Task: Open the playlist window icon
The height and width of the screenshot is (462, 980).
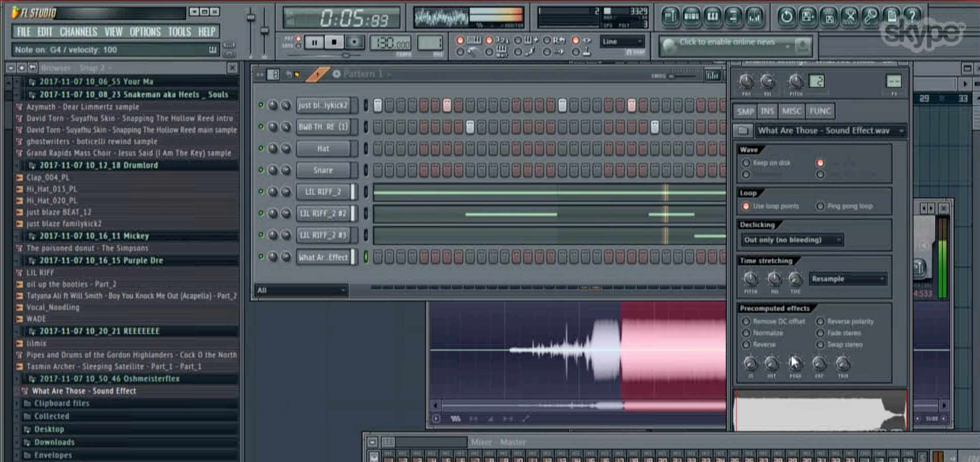Action: coord(670,17)
